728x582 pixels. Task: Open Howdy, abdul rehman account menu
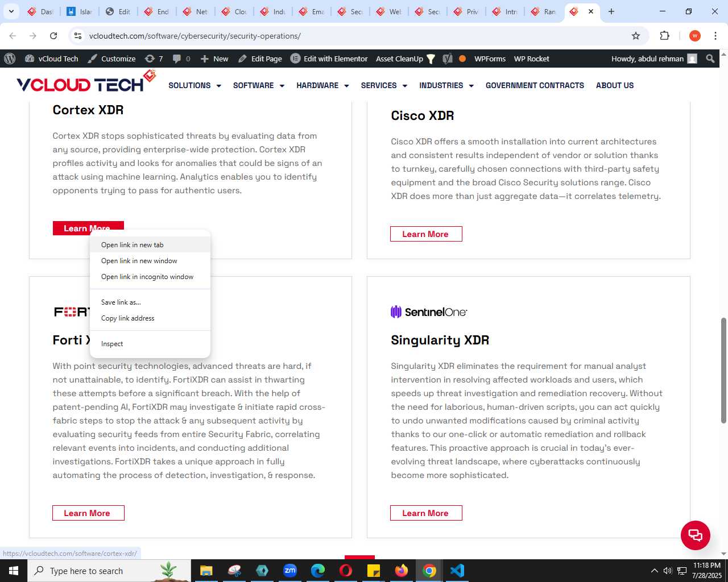[x=654, y=59]
